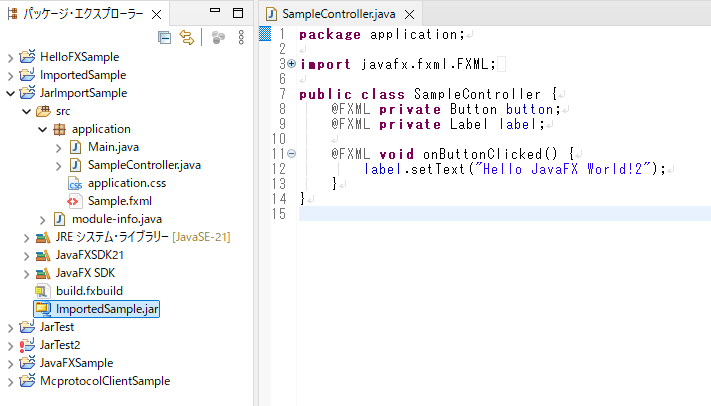Expand the JarTest project
Screen dimensions: 711x406
click(x=10, y=328)
